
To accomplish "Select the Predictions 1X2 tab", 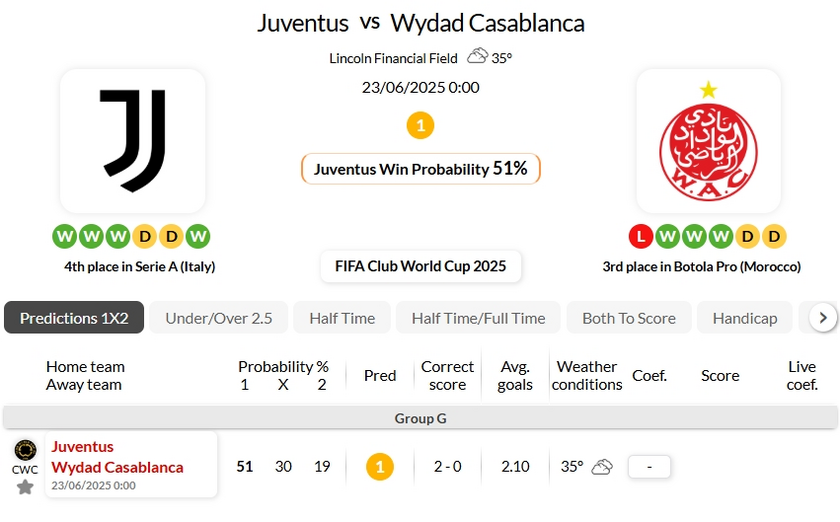I will point(74,318).
